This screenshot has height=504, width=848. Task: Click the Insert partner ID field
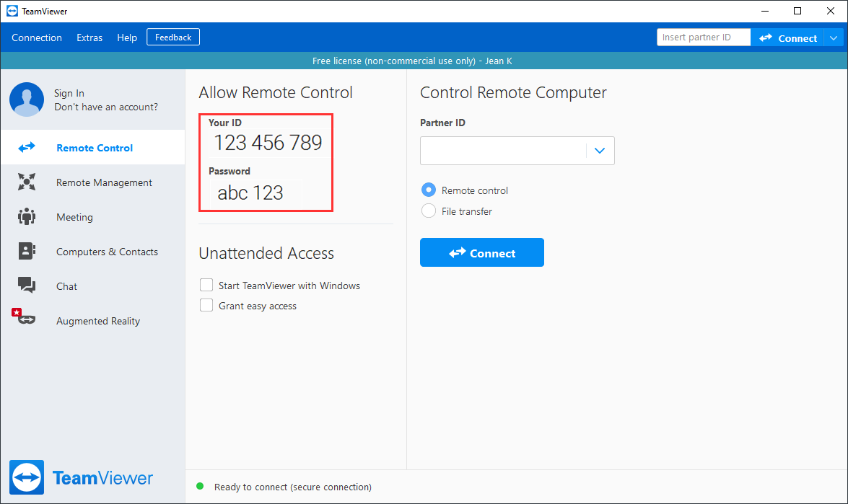pos(701,37)
